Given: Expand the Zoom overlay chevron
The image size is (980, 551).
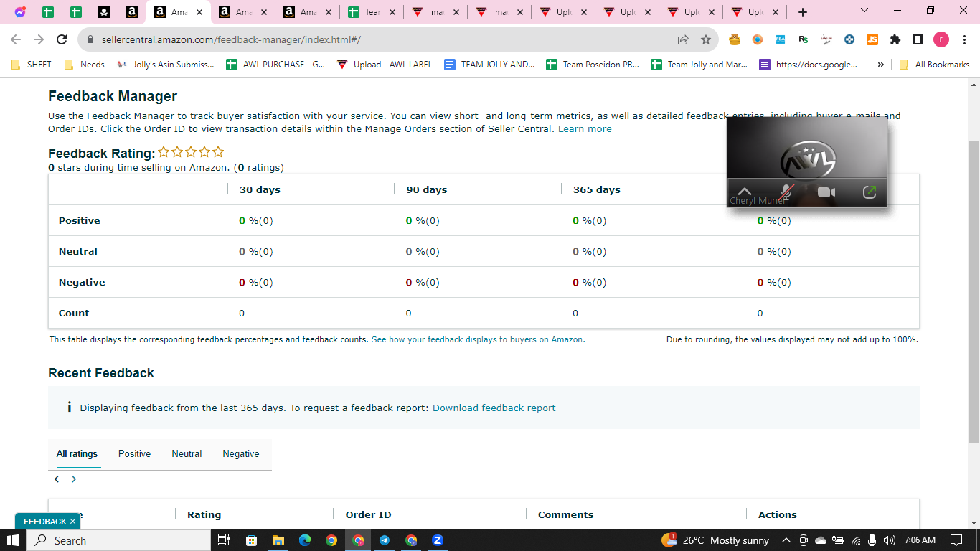Looking at the screenshot, I should point(744,192).
